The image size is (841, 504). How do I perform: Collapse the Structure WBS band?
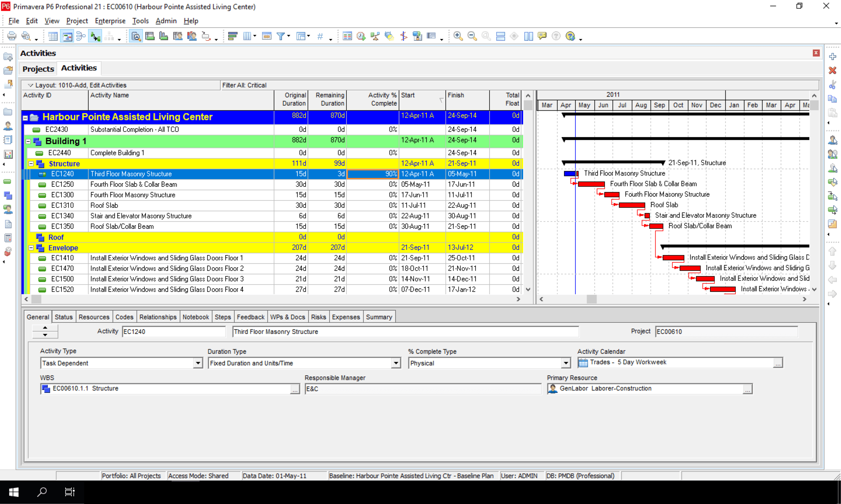pyautogui.click(x=31, y=164)
